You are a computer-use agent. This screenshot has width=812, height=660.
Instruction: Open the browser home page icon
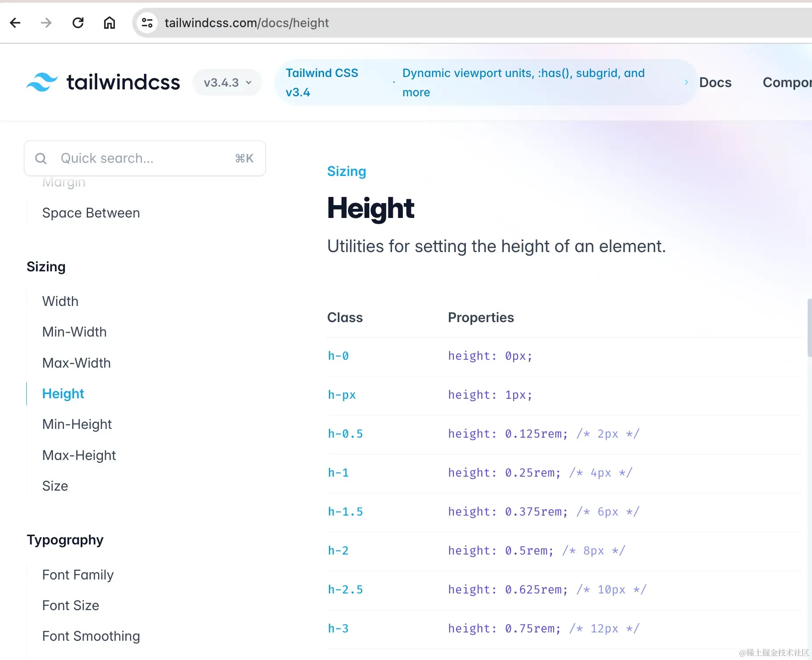tap(109, 23)
